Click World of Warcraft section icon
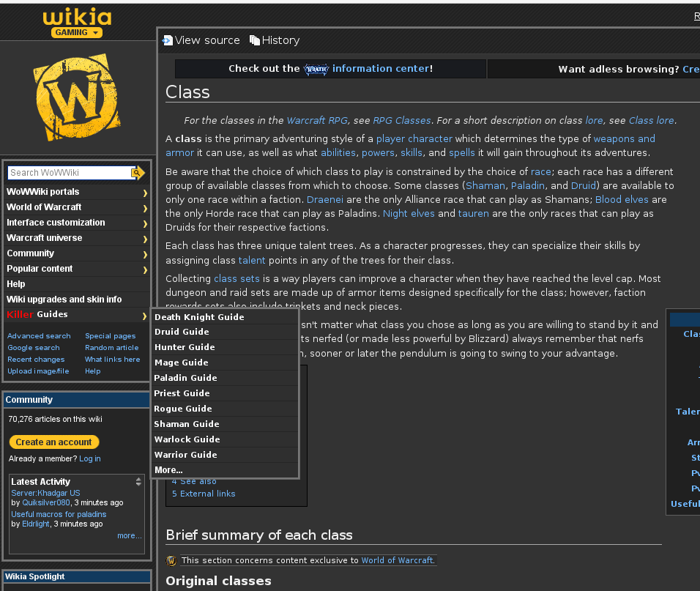 click(x=171, y=561)
